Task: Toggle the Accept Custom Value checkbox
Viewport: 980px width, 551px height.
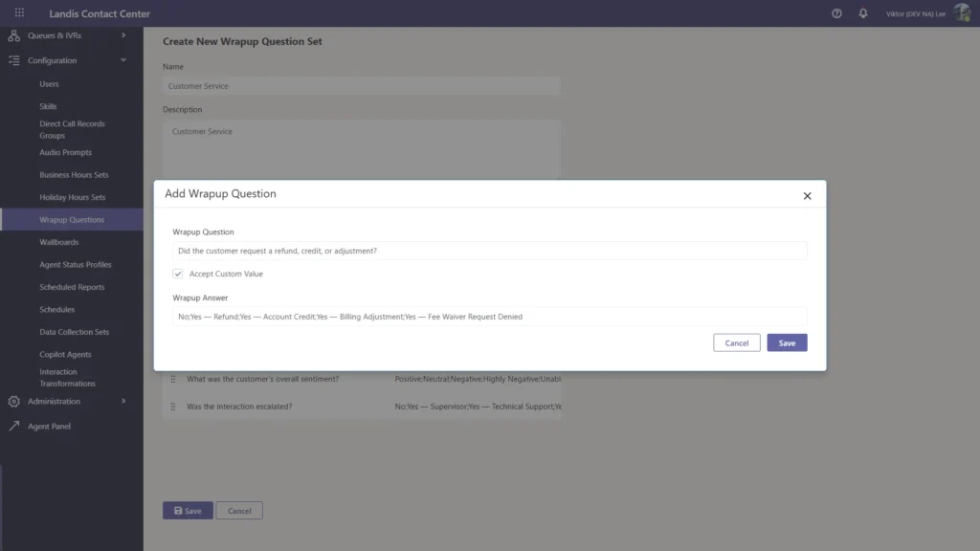Action: (177, 274)
